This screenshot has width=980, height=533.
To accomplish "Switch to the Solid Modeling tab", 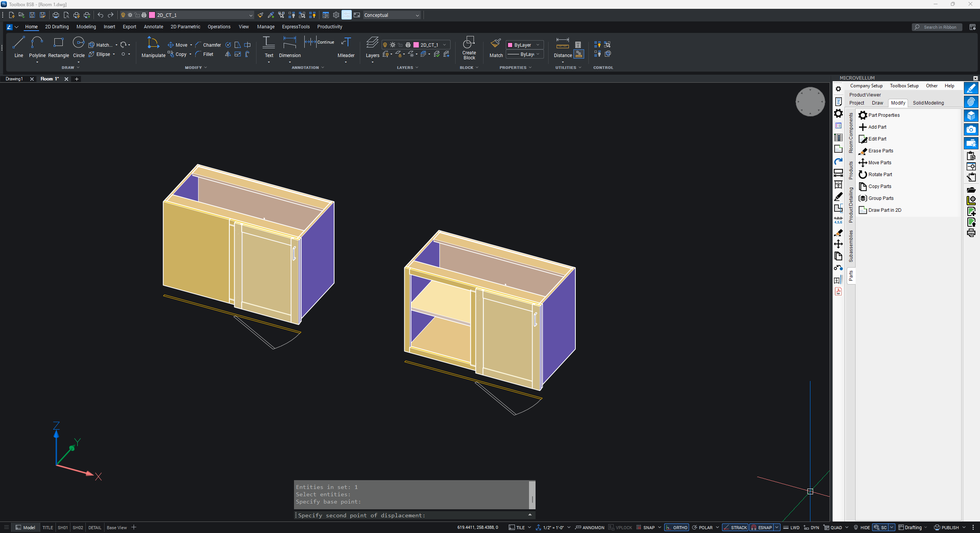I will [x=928, y=103].
